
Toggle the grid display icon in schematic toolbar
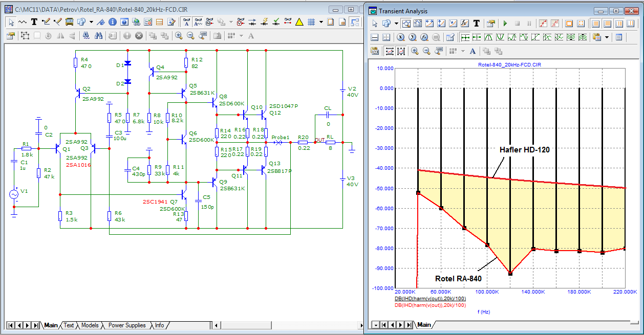[311, 22]
